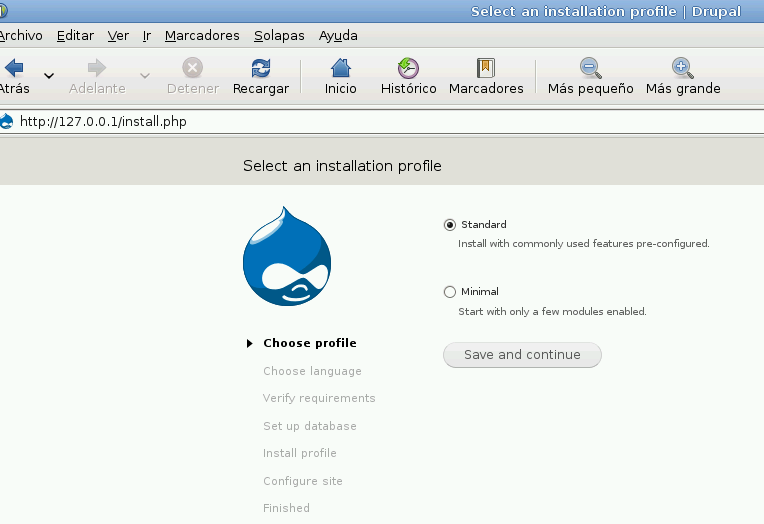Click the Standard label text
This screenshot has width=764, height=524.
click(484, 224)
